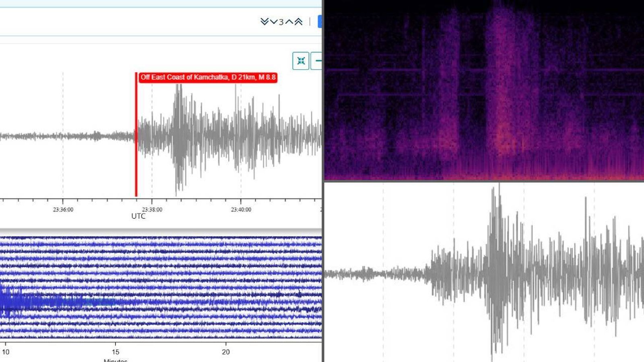
Task: Click the single chevron up icon
Action: 289,22
